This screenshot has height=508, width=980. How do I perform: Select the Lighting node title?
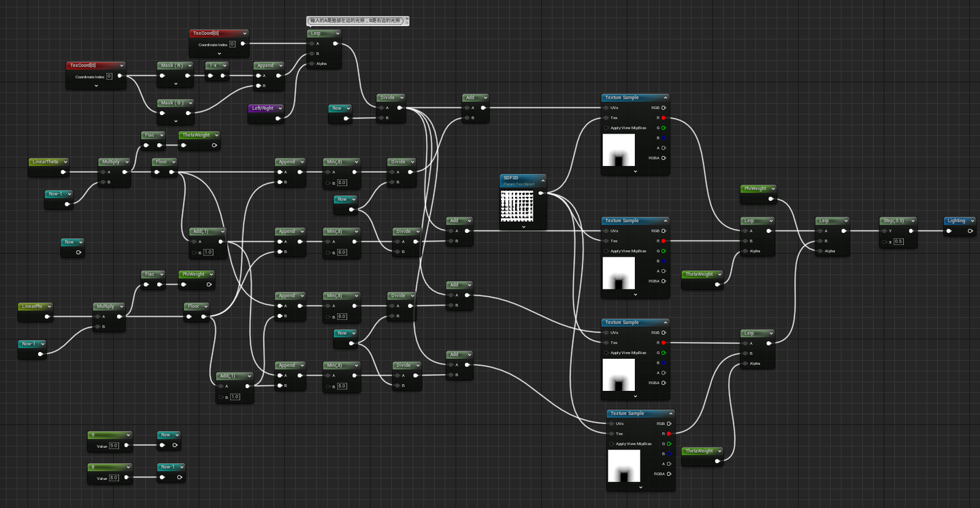point(957,221)
